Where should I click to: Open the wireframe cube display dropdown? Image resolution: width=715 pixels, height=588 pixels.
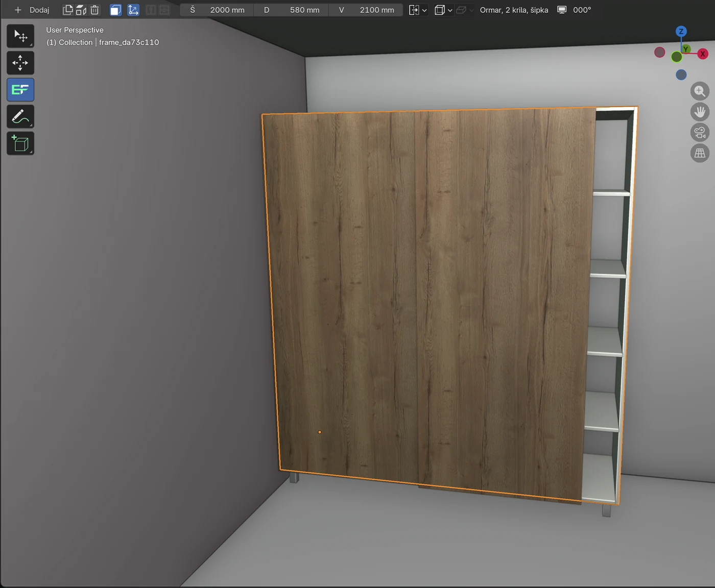click(443, 10)
